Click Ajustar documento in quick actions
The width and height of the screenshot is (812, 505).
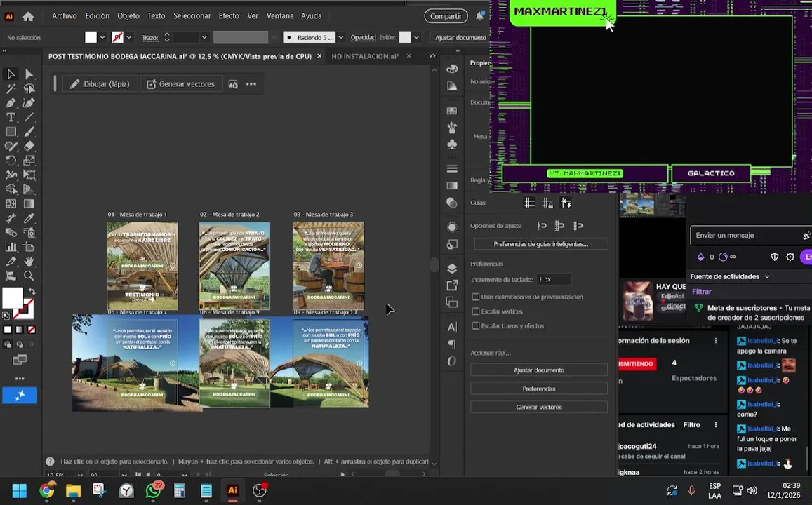(x=538, y=370)
